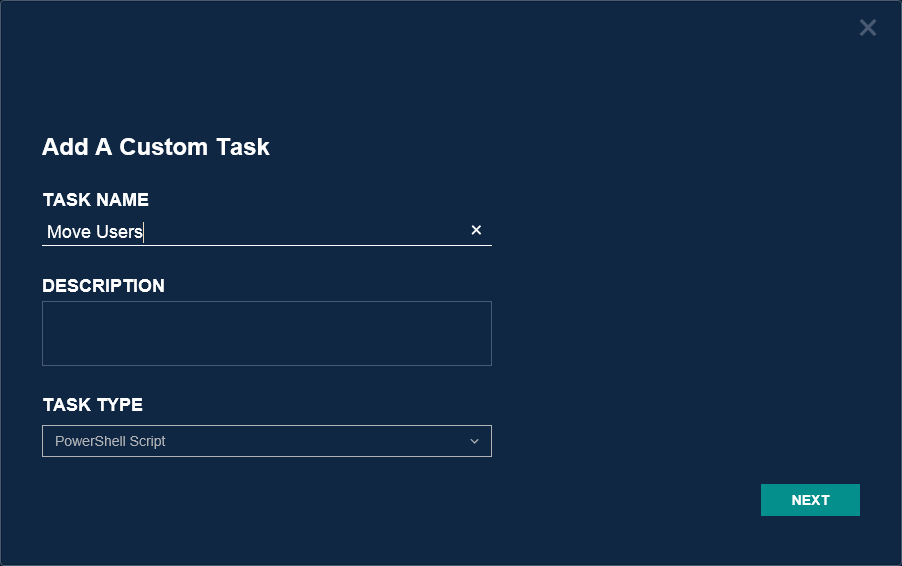
Task: Click the empty space right of Description
Action: 680,333
